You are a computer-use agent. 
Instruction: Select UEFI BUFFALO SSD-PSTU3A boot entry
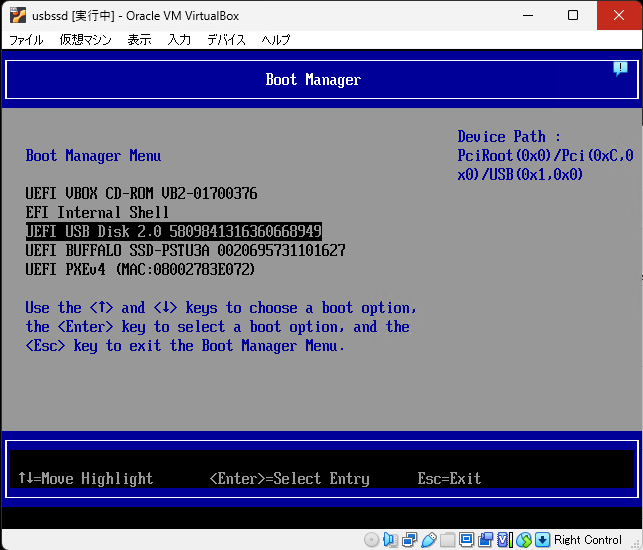point(185,251)
